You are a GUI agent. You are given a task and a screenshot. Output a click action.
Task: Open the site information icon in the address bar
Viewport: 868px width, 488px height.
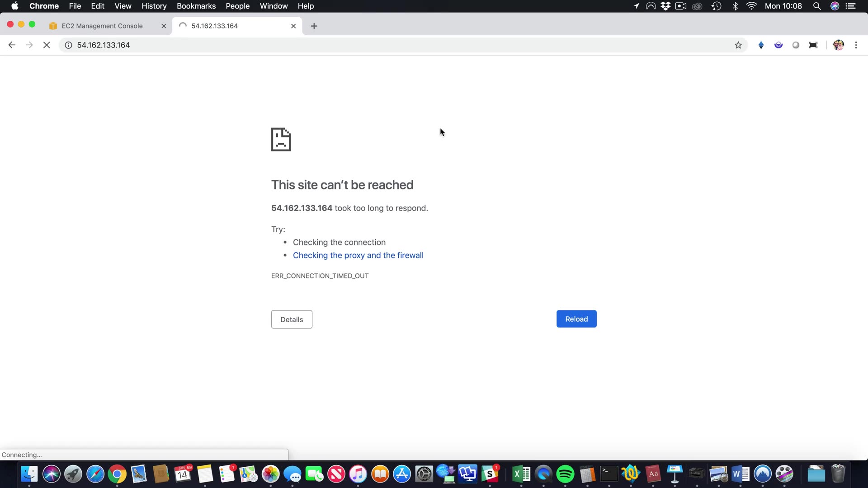click(68, 45)
